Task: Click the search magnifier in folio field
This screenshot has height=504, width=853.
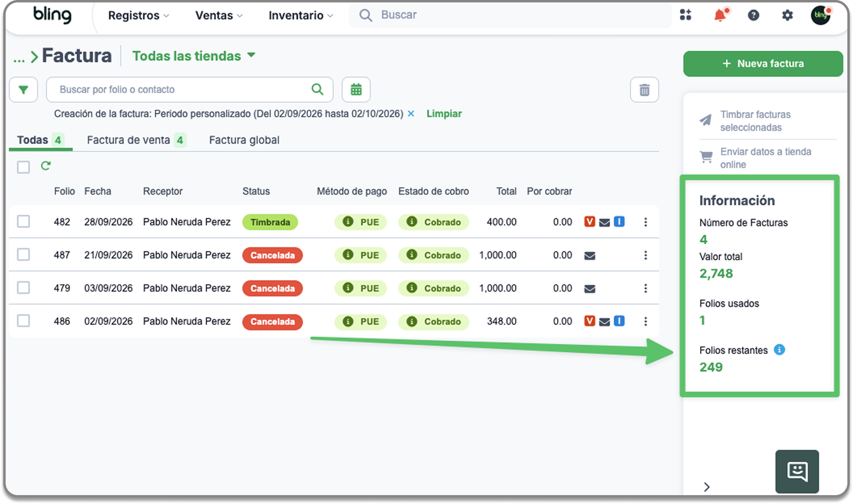Action: (x=317, y=89)
